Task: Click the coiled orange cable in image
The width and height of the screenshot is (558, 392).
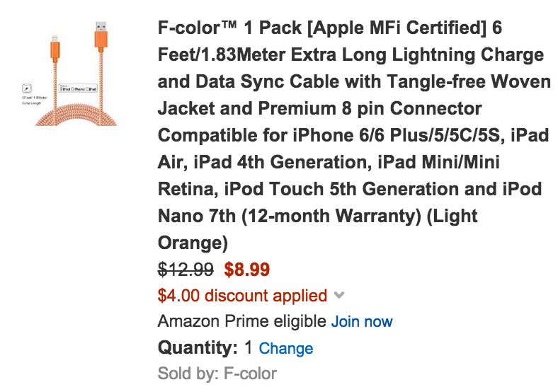Action: [76, 115]
